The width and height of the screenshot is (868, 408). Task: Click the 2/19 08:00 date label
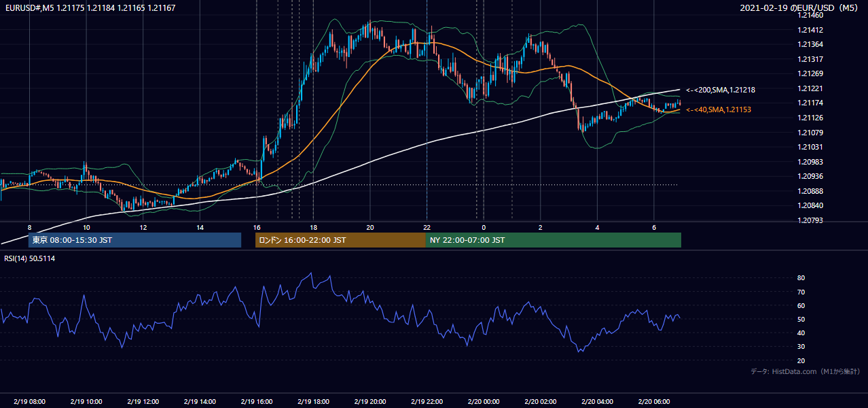tap(30, 402)
